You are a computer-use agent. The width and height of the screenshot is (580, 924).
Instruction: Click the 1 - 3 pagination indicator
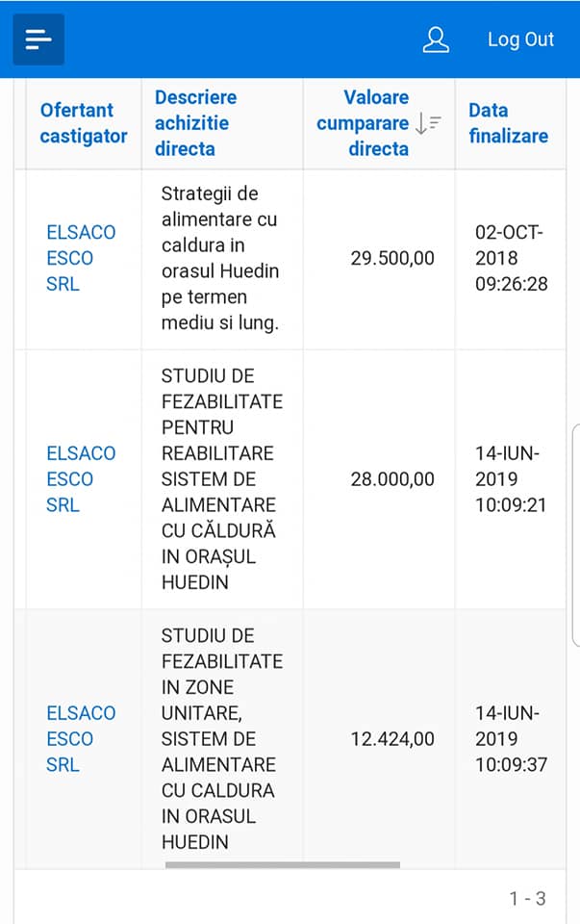[x=528, y=899]
